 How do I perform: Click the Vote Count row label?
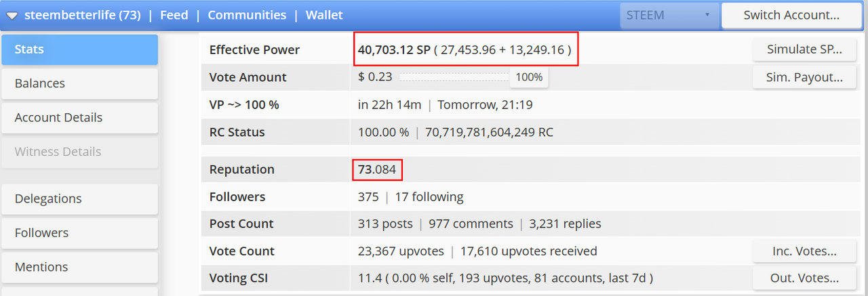tap(242, 251)
